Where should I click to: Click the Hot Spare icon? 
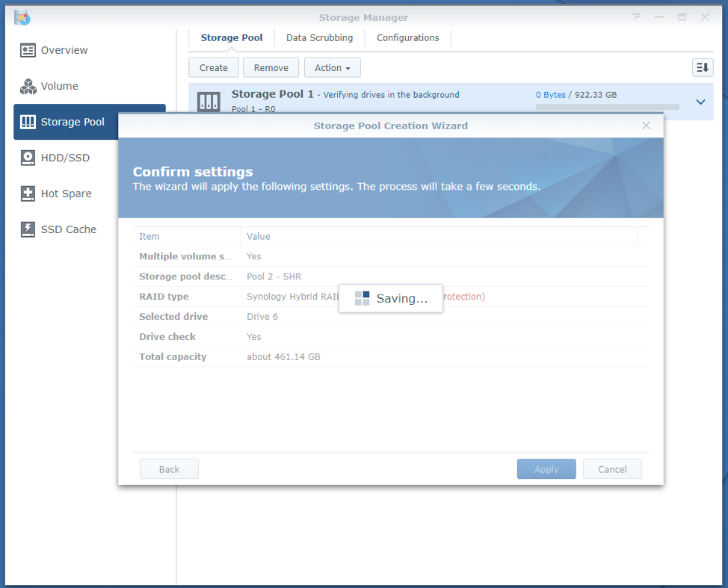pos(28,194)
